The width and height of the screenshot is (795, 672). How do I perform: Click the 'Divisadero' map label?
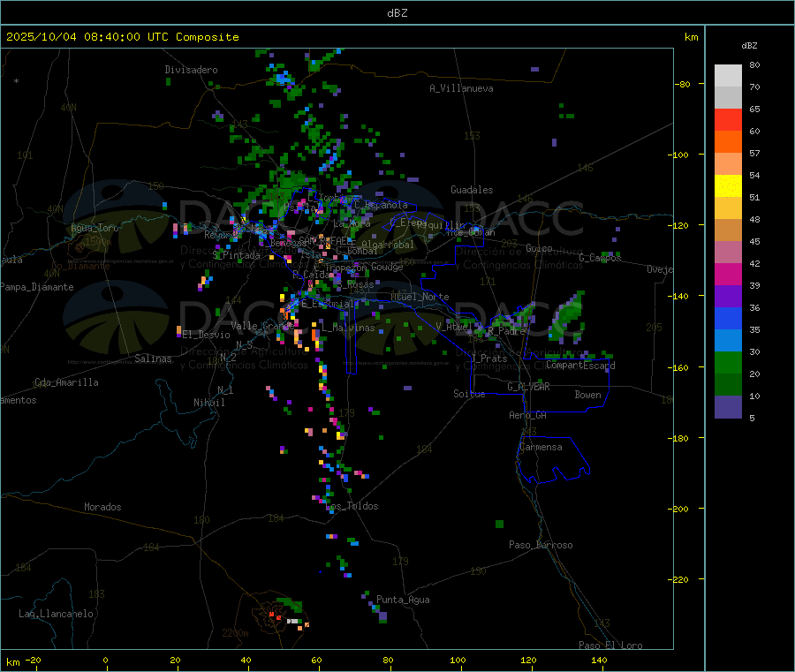pyautogui.click(x=191, y=70)
